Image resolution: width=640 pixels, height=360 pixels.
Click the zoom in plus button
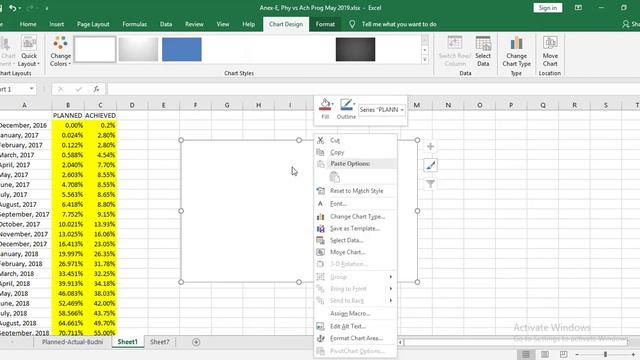tap(633, 354)
